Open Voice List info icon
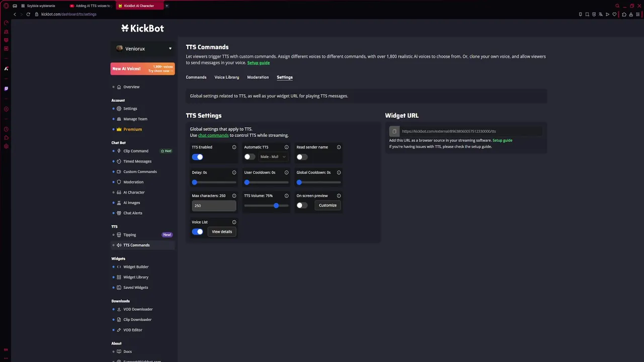The height and width of the screenshot is (362, 644). pos(234,222)
